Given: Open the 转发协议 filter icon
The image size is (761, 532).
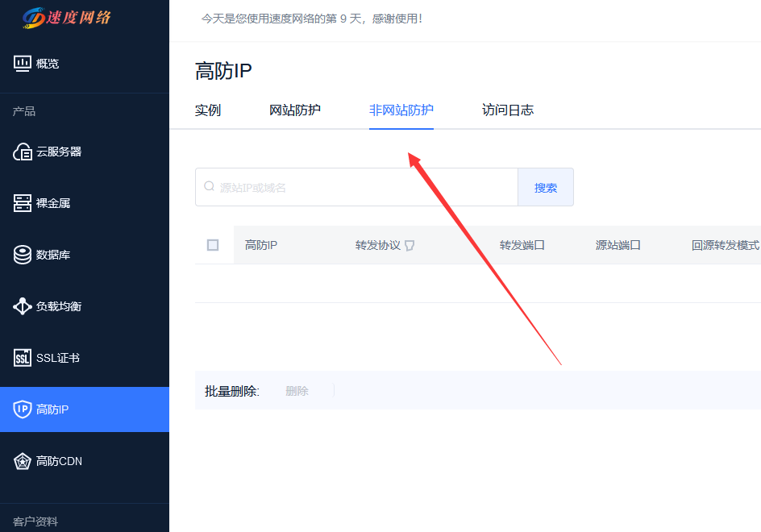Looking at the screenshot, I should [x=410, y=246].
